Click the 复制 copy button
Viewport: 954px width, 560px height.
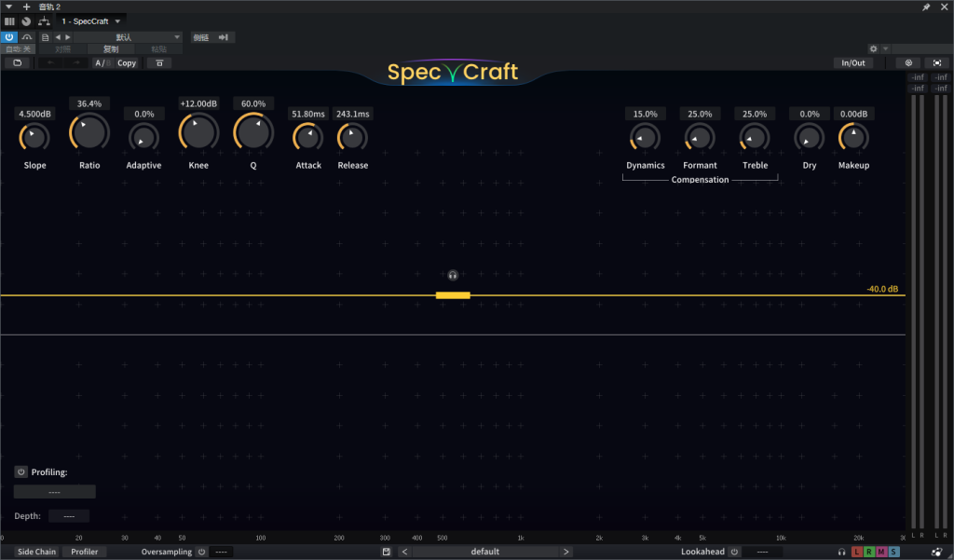pyautogui.click(x=111, y=48)
